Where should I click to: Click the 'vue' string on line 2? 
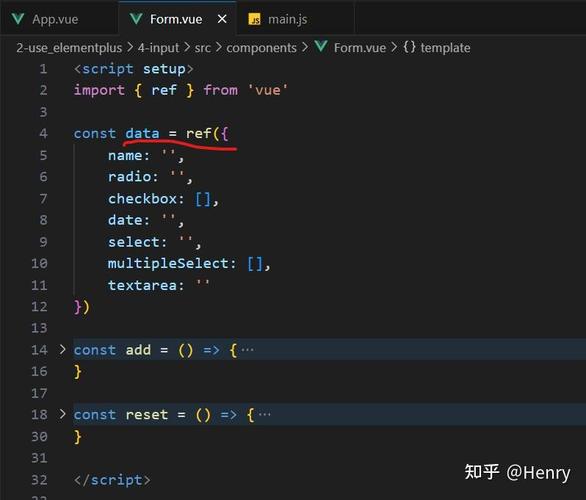[268, 90]
